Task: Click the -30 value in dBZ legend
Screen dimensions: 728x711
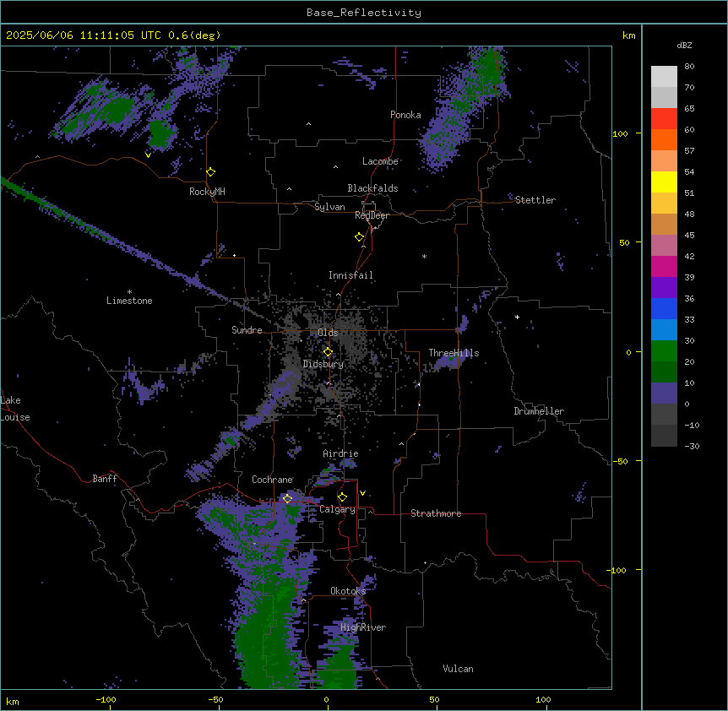Action: [x=692, y=446]
